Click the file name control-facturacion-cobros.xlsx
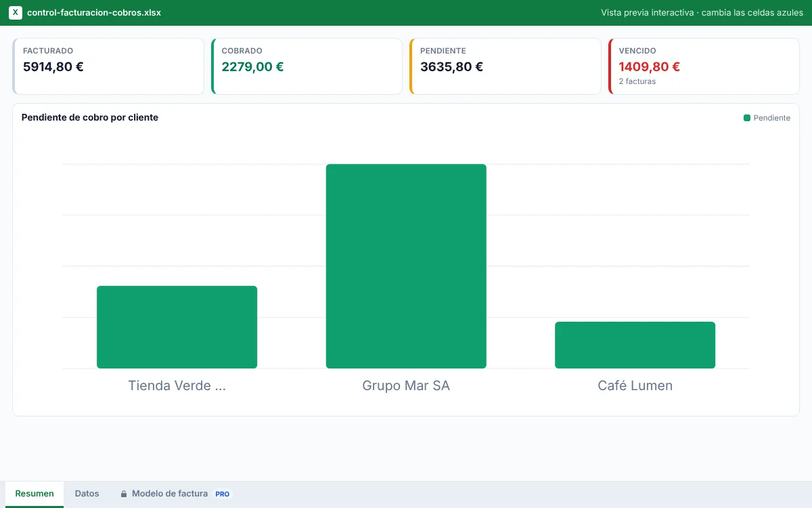The image size is (812, 508). click(94, 13)
